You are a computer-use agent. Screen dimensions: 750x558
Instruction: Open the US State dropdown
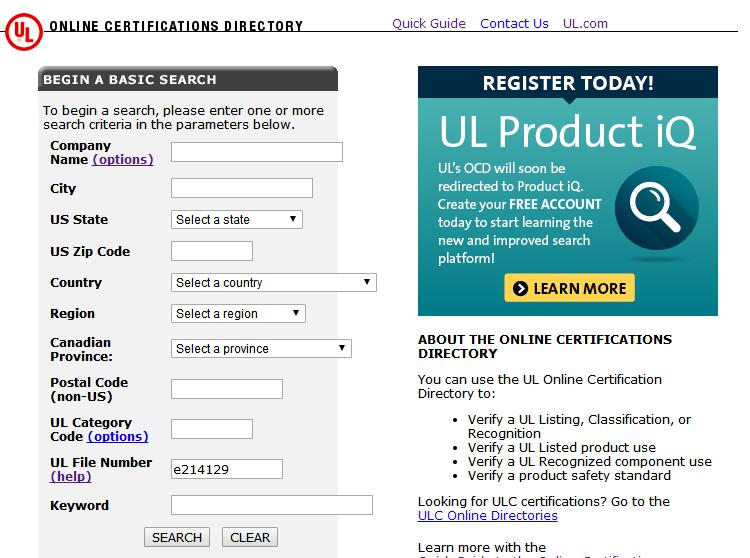pos(236,220)
